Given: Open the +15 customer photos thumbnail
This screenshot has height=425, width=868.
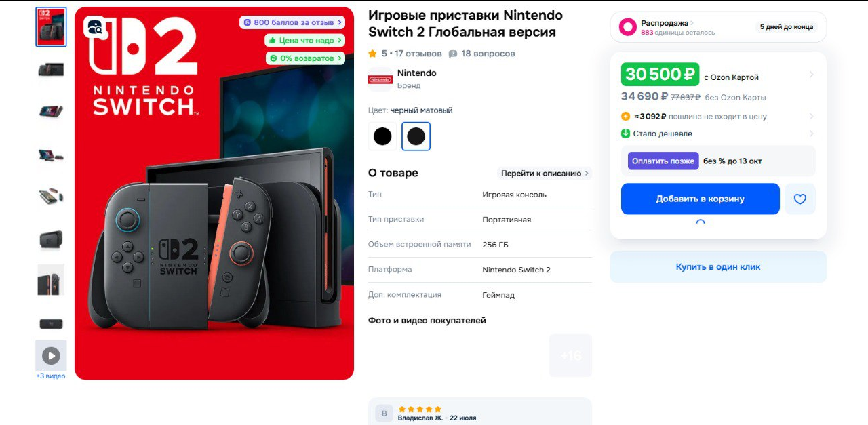Looking at the screenshot, I should [570, 355].
